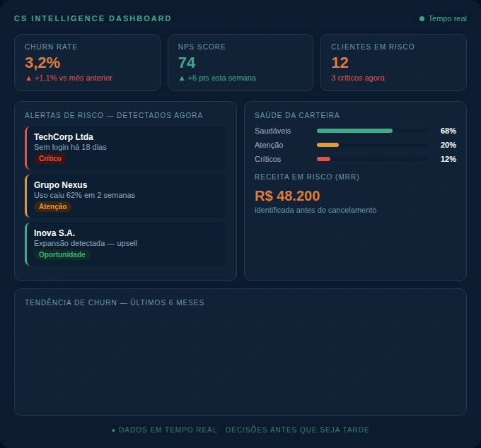Select the Inova S.A. alert card
Viewport: 481px width, 448px height.
tap(126, 244)
